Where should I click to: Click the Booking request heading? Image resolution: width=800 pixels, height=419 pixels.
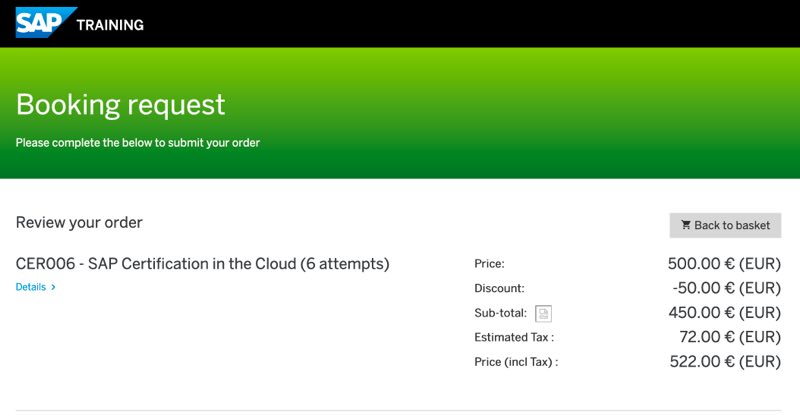point(120,104)
